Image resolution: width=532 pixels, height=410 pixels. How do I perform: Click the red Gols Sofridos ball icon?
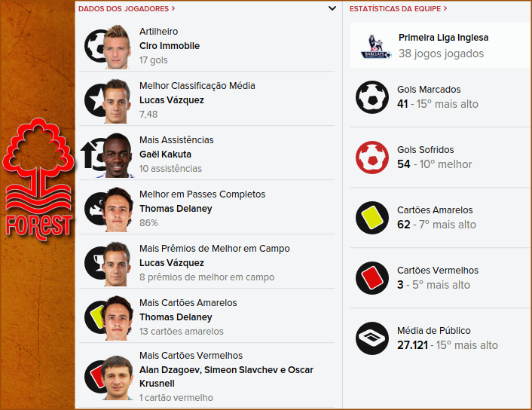coord(371,157)
